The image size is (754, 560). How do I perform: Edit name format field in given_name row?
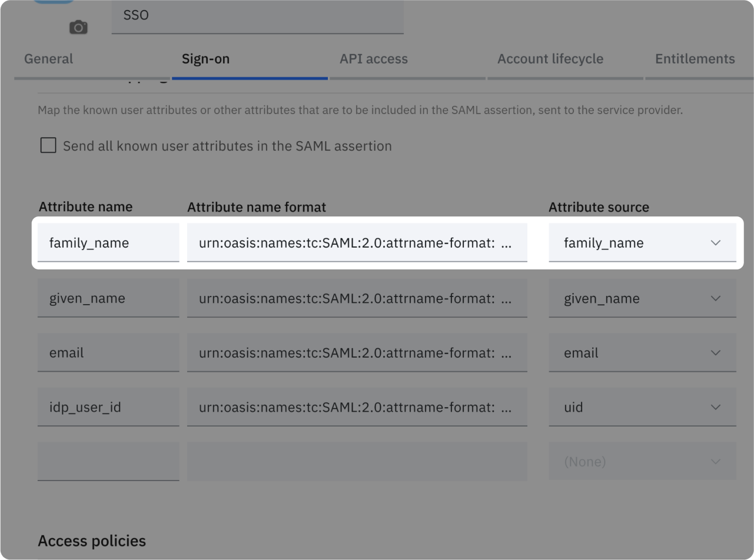click(357, 298)
